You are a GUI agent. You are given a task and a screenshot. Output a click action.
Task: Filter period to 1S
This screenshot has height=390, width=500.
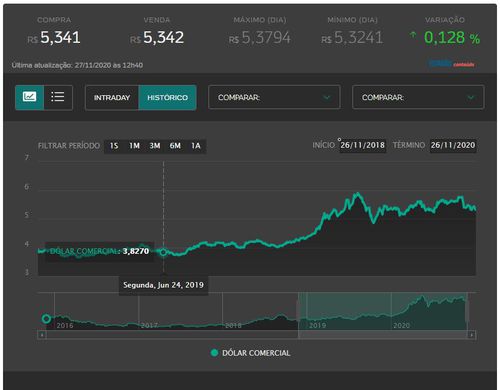pos(114,146)
